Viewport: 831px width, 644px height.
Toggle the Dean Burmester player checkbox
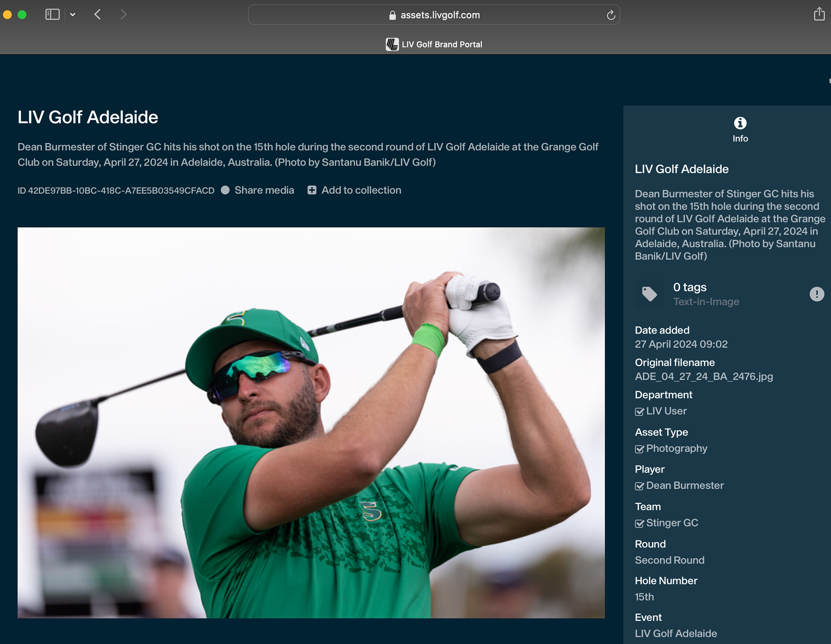639,486
